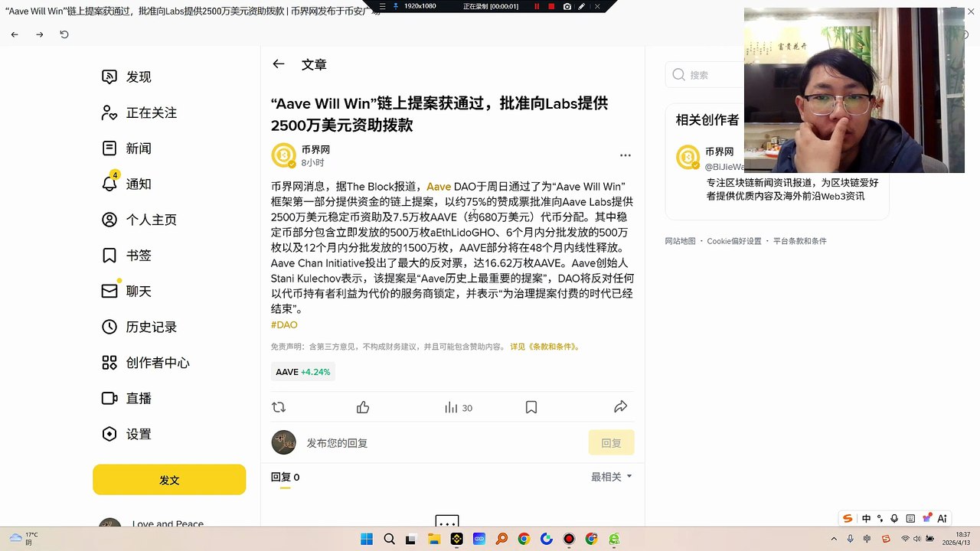Image resolution: width=980 pixels, height=551 pixels.
Task: Open 聊天 chat
Action: 127,292
